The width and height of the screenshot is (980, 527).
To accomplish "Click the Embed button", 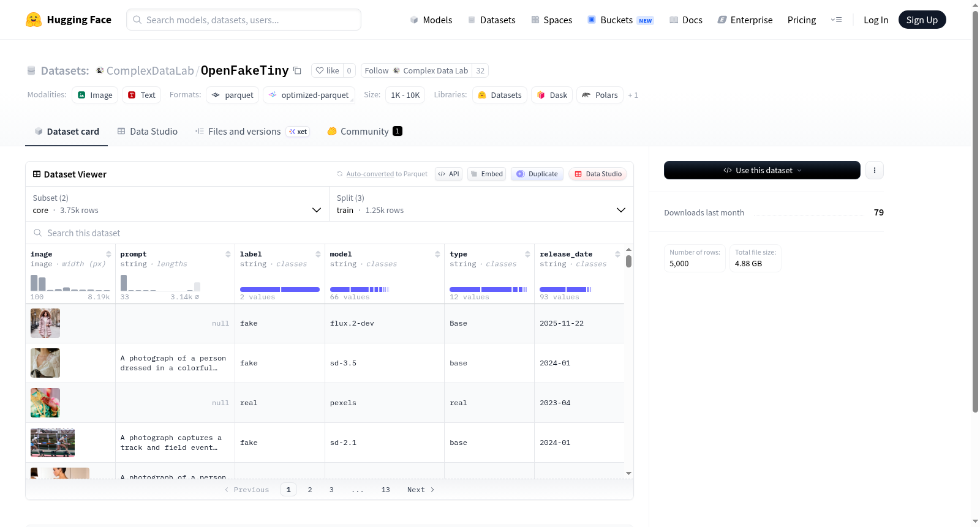I will click(x=487, y=174).
